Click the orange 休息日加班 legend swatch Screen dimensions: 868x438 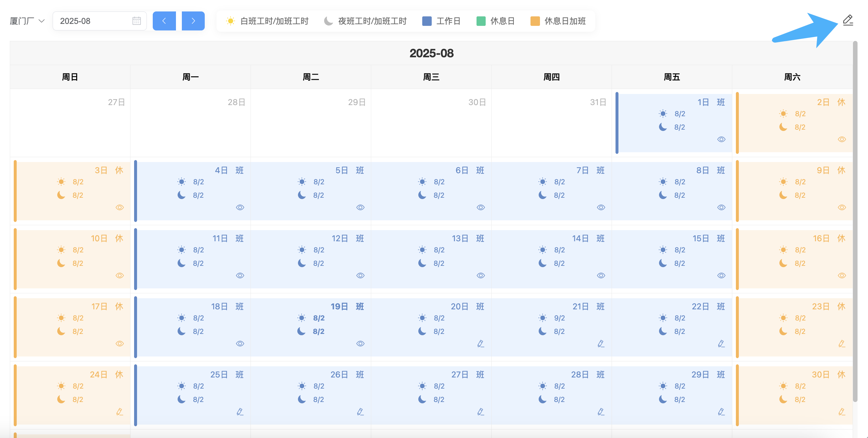point(535,21)
